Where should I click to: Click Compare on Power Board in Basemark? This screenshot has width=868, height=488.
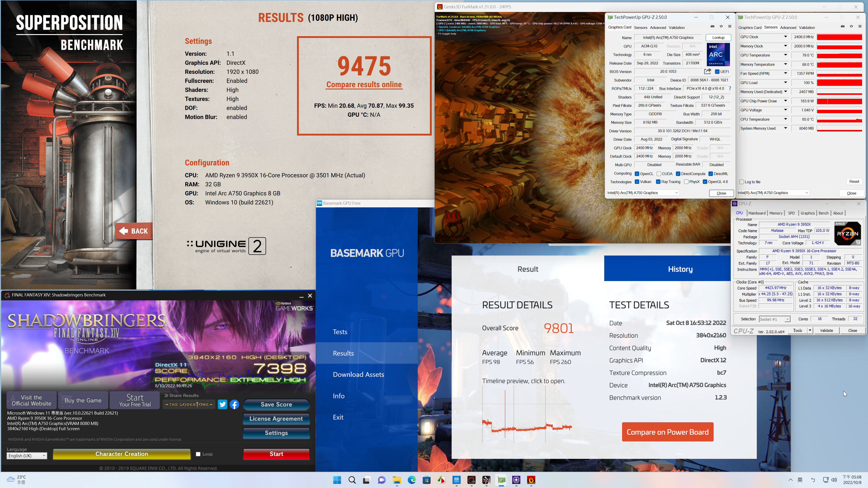click(668, 432)
